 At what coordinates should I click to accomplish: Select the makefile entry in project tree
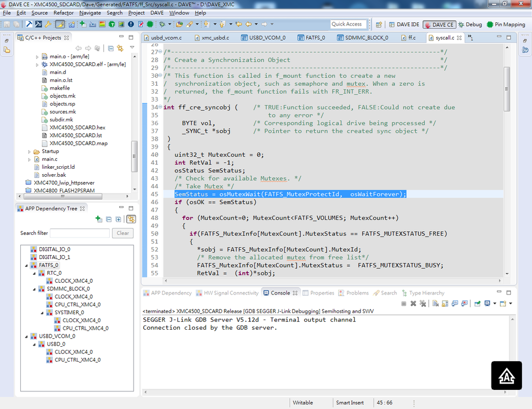59,88
